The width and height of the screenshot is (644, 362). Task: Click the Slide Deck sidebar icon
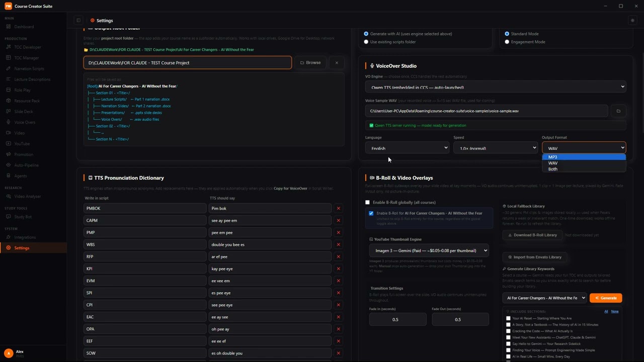[x=9, y=112]
